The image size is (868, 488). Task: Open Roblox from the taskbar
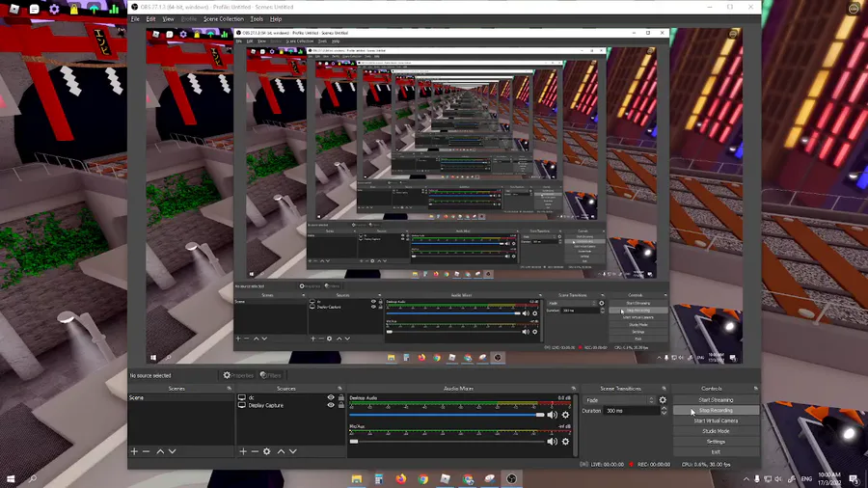[445, 478]
